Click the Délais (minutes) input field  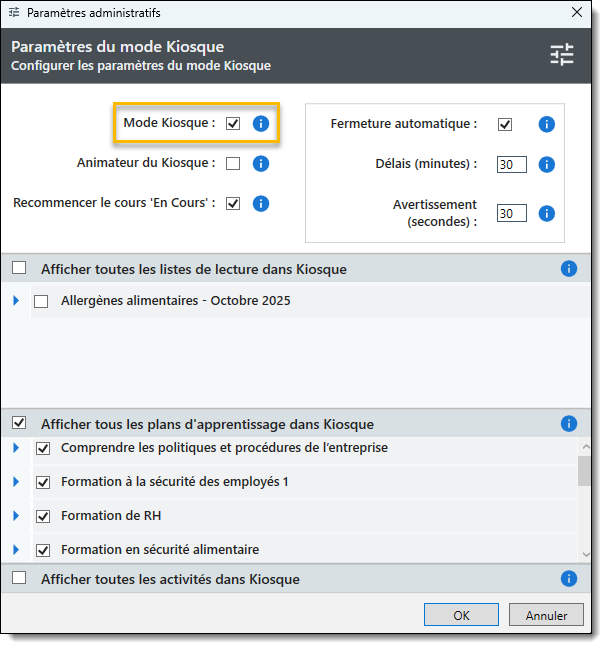(511, 164)
